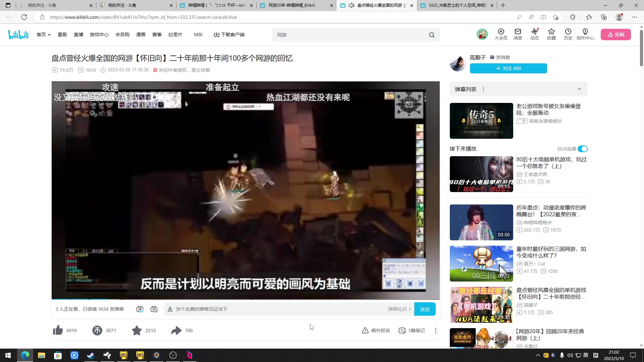Open 弹幕列表 three-dot options

point(483,89)
